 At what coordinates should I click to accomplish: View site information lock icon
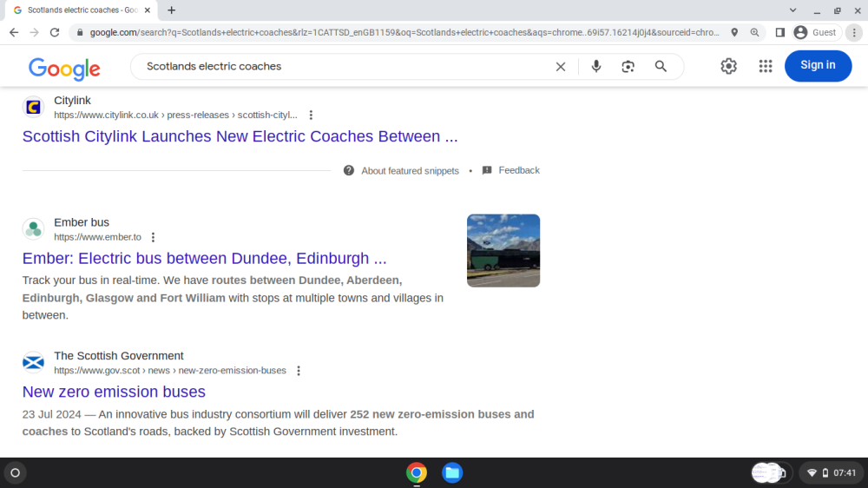tap(80, 33)
